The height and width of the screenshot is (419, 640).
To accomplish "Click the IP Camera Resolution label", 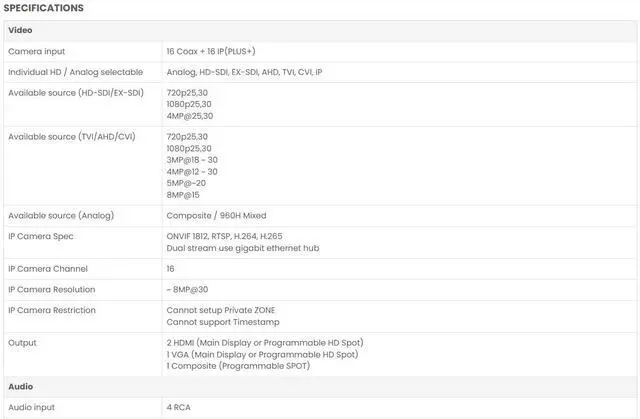I will pos(52,289).
